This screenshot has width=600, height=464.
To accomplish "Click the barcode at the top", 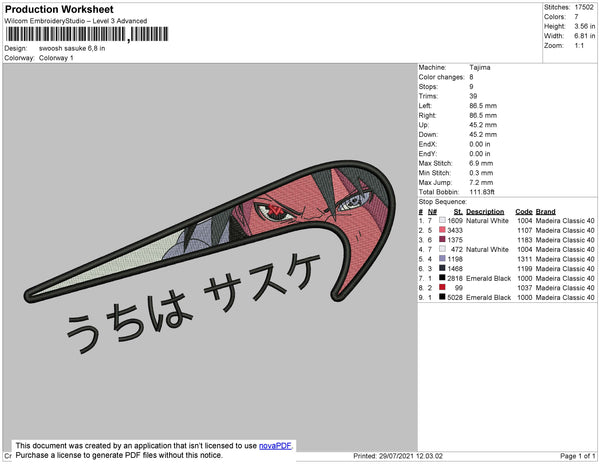I will click(x=87, y=34).
